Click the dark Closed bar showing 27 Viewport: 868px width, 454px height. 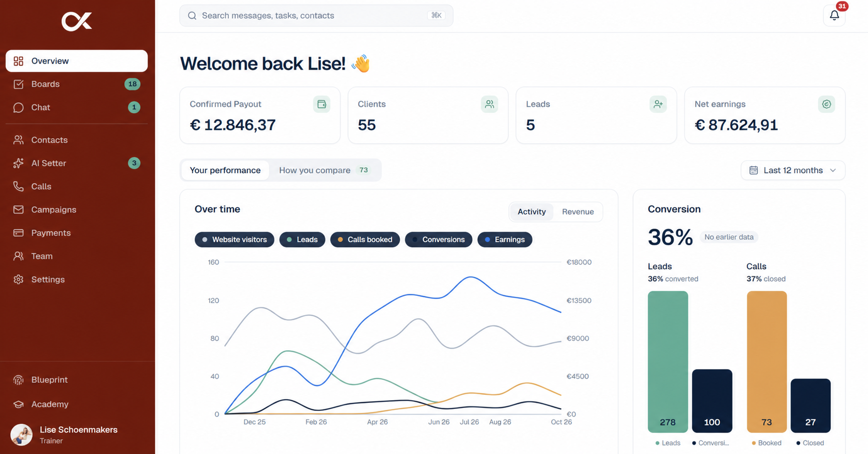810,405
